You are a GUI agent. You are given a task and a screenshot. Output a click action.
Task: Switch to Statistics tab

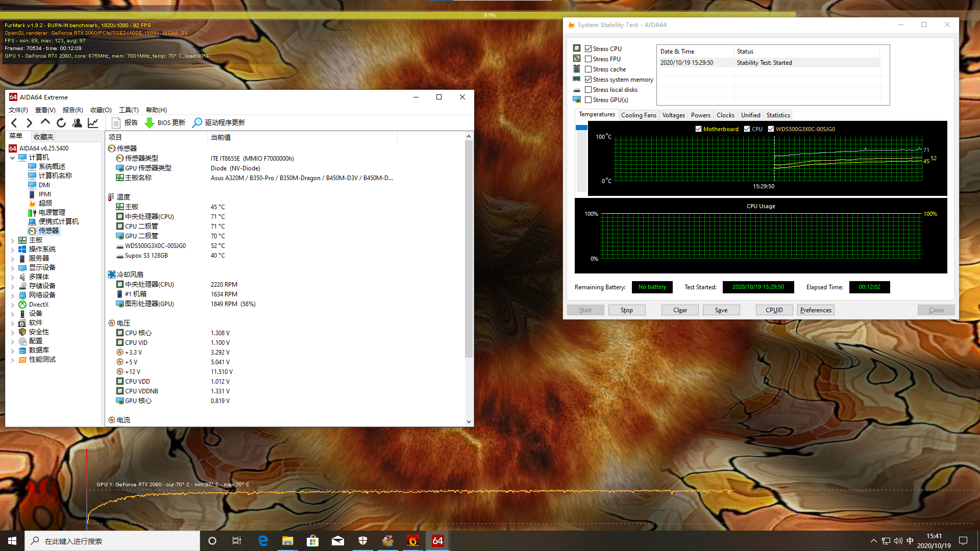tap(778, 115)
